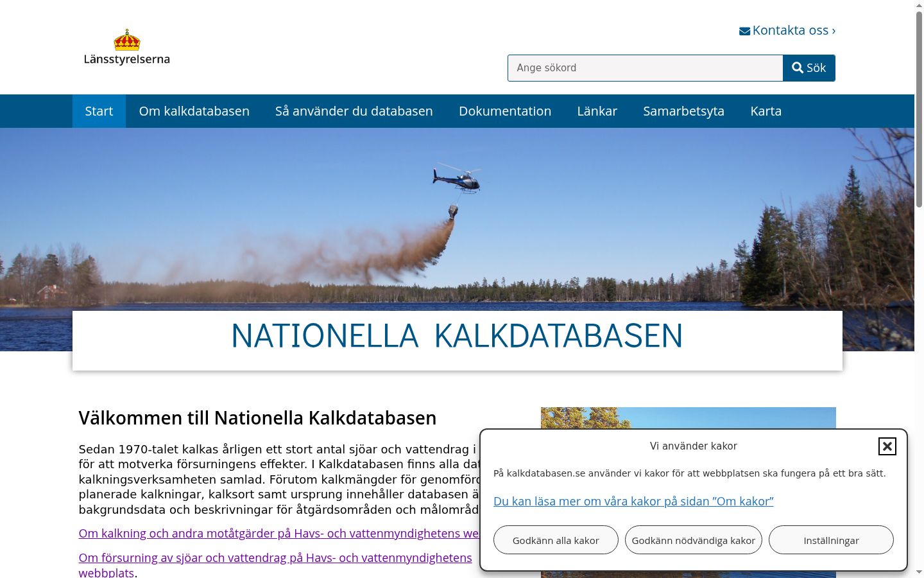Open the link Om kalkning och andra motåtgärder
Screen dimensions: 924x578
pyautogui.click(x=278, y=534)
